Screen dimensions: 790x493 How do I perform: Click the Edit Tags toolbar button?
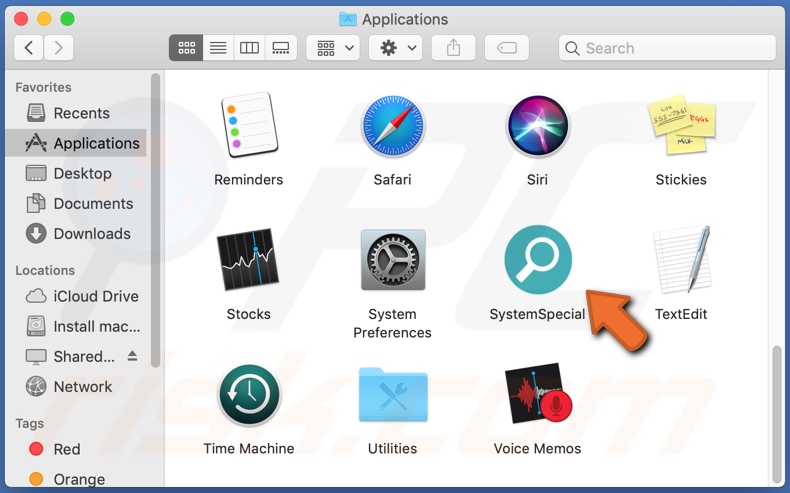[507, 48]
